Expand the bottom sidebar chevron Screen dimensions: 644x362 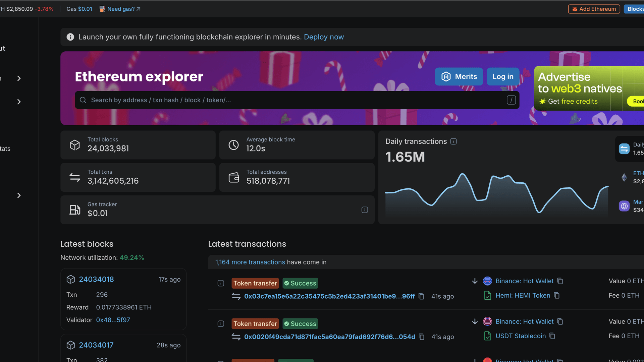click(19, 195)
